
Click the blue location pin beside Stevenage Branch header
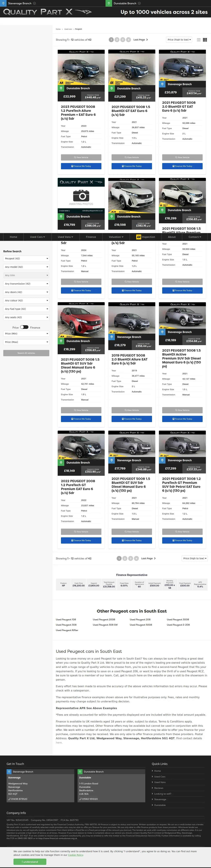click(3, 3)
